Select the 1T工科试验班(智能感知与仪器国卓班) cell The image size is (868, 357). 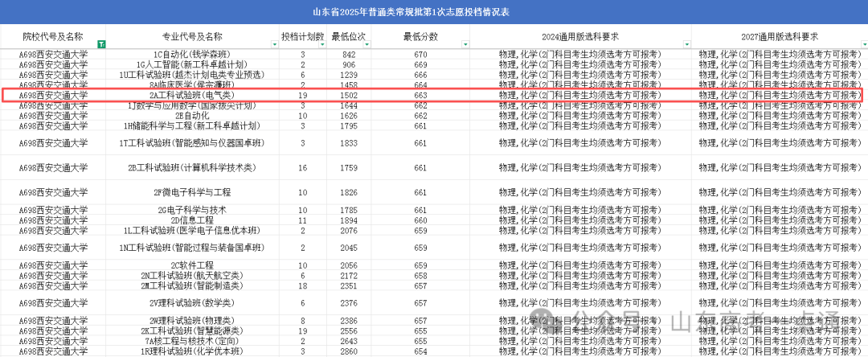tap(192, 143)
